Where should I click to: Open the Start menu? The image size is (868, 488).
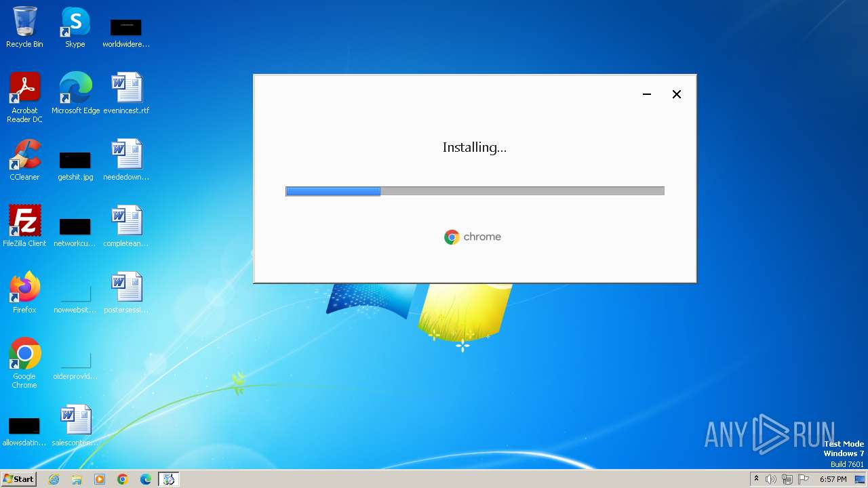(18, 479)
